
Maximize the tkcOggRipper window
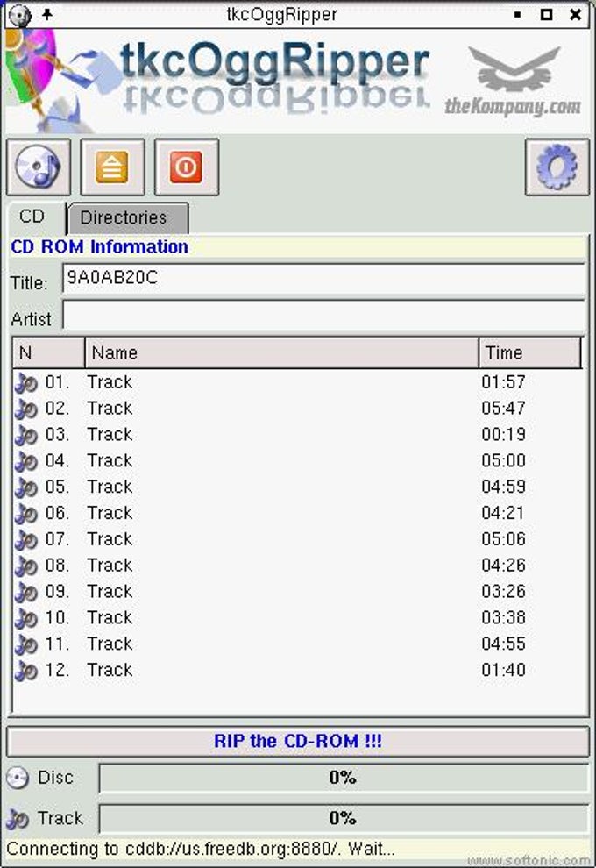546,14
